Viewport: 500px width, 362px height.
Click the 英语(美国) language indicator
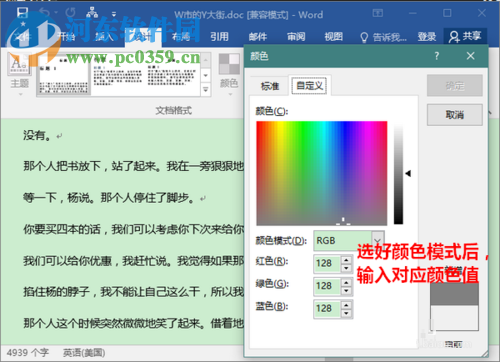(84, 353)
